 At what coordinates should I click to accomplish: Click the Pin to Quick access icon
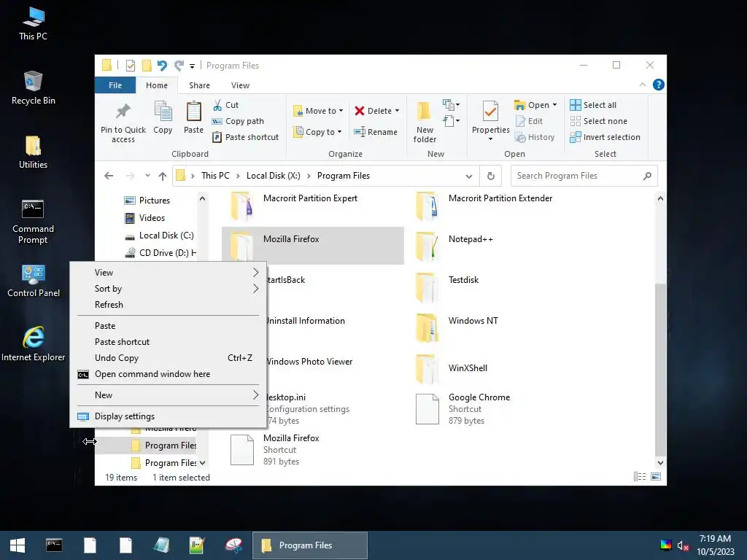point(123,112)
